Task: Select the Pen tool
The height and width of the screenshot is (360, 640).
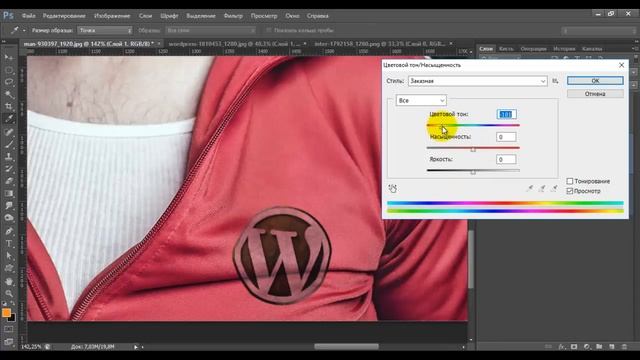Action: 9,231
